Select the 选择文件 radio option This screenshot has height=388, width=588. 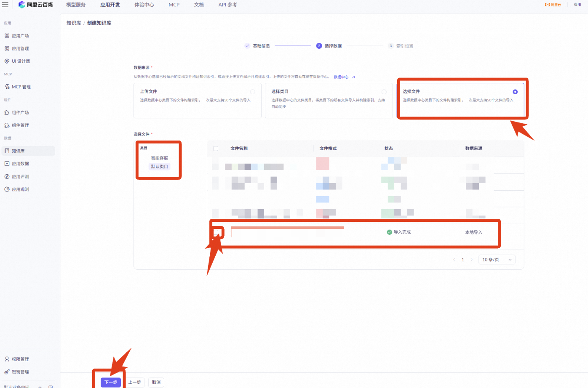click(515, 92)
